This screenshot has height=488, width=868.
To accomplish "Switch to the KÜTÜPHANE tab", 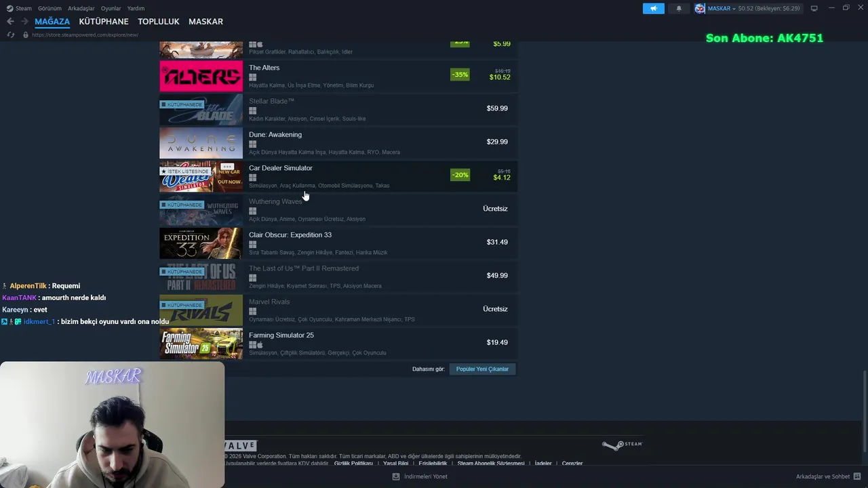I will tap(104, 22).
